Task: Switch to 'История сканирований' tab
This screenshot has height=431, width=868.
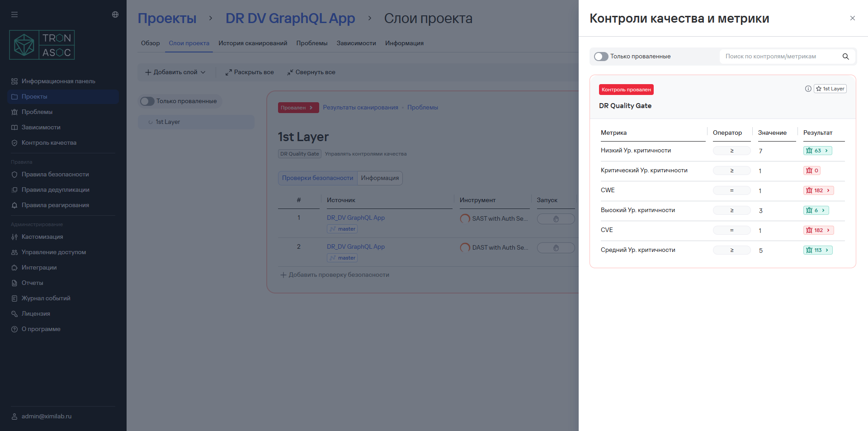Action: pos(253,43)
